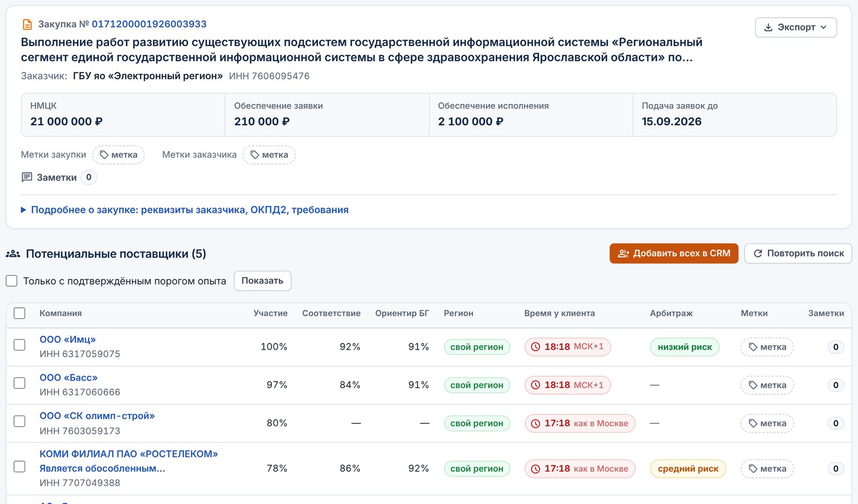Open notes count for ООО «СК олимп-строй» row
The height and width of the screenshot is (504, 858).
[835, 424]
